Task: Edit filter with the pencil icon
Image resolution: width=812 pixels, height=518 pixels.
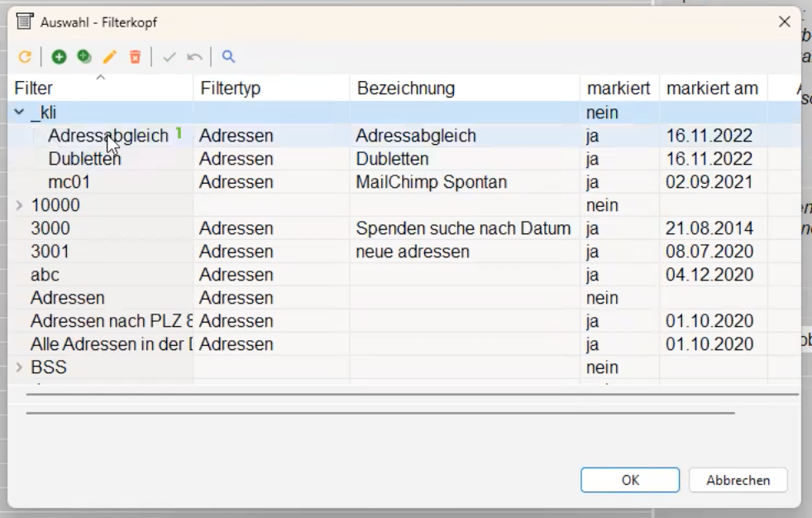Action: click(x=110, y=57)
